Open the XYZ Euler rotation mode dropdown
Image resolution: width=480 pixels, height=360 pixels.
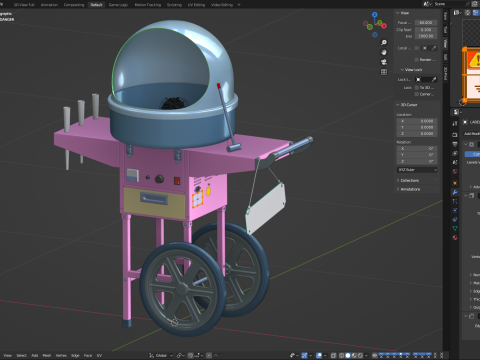tap(417, 170)
